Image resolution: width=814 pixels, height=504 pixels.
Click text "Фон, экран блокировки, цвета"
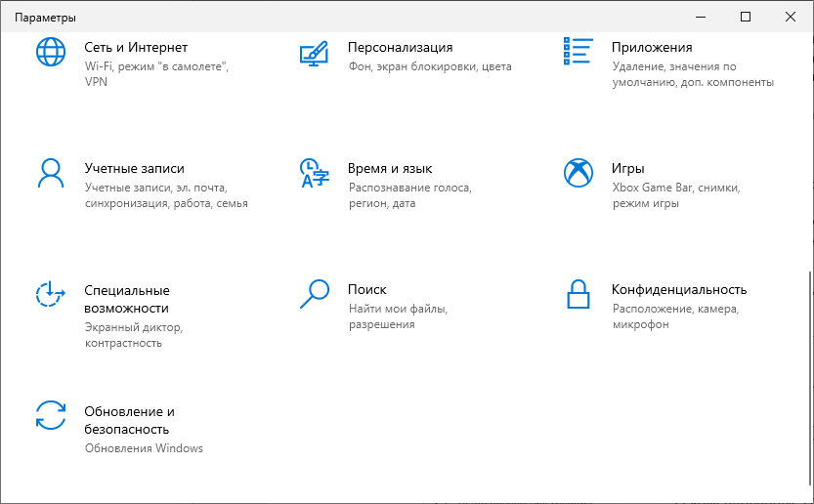[430, 66]
